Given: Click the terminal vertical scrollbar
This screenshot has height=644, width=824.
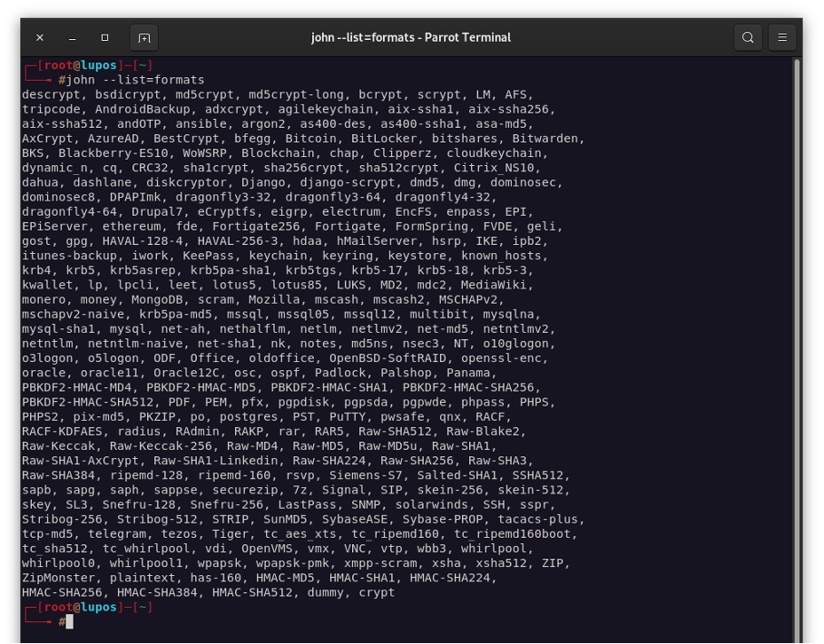Looking at the screenshot, I should 797,350.
